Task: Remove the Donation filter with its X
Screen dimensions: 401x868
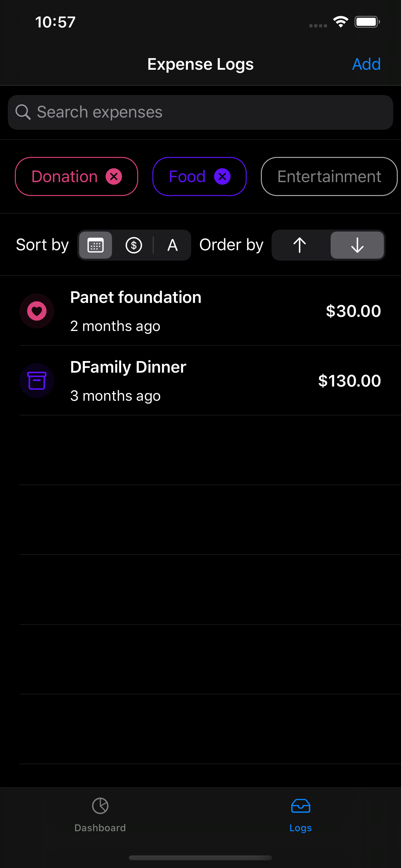Action: point(114,177)
